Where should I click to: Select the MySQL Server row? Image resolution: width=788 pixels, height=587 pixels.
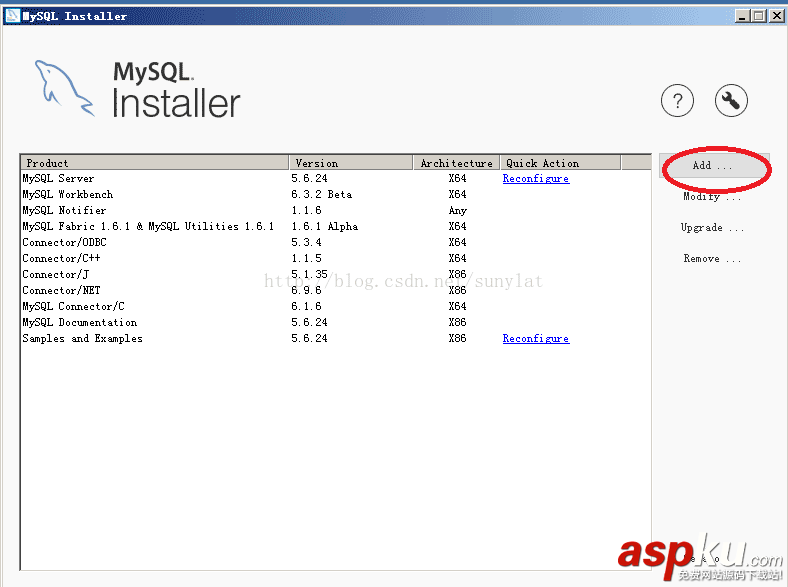[335, 178]
